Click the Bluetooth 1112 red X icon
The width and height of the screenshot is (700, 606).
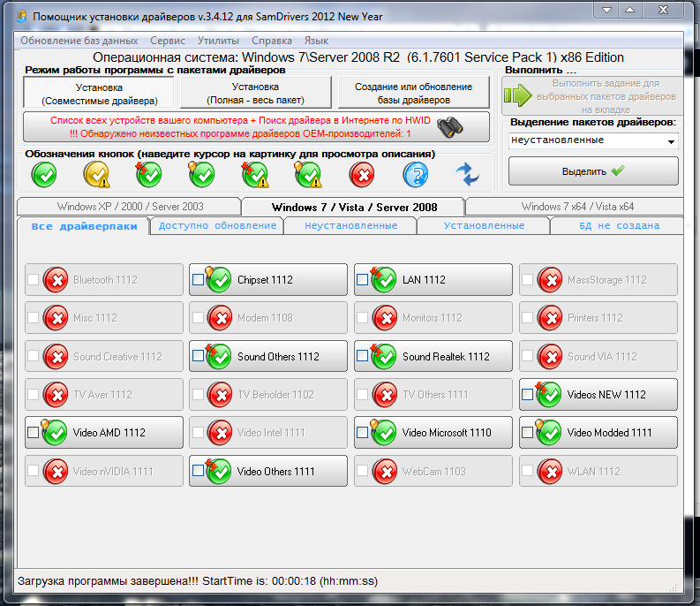[x=56, y=280]
